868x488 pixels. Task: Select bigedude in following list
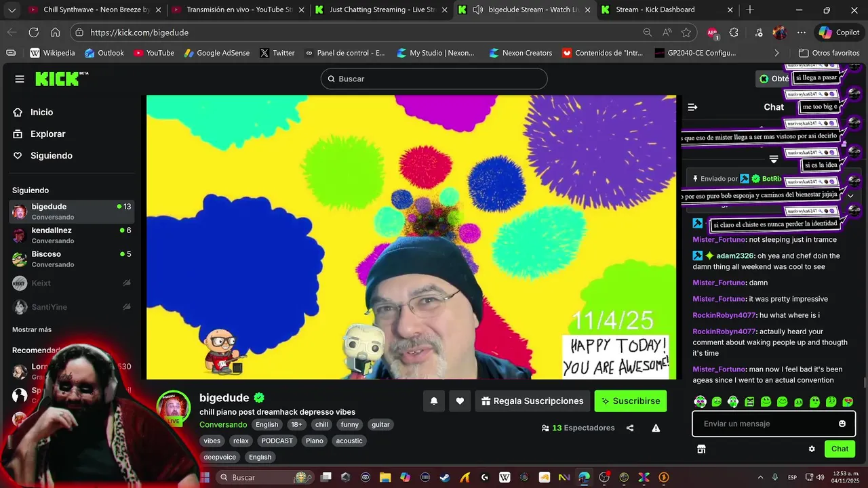71,211
